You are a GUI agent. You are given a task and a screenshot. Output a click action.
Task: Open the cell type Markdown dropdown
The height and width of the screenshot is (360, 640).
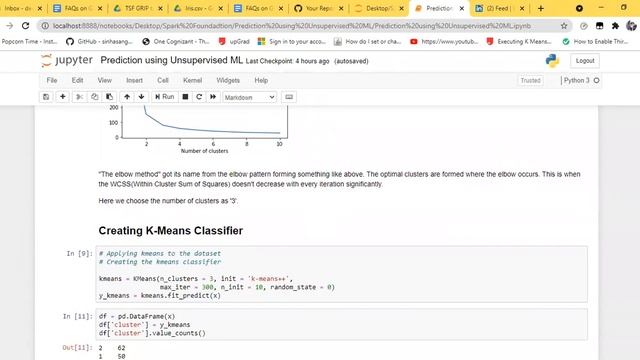(249, 97)
